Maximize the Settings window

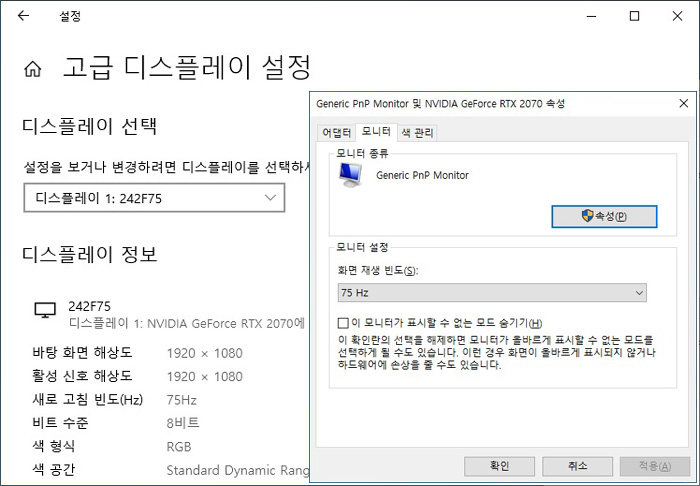[634, 17]
